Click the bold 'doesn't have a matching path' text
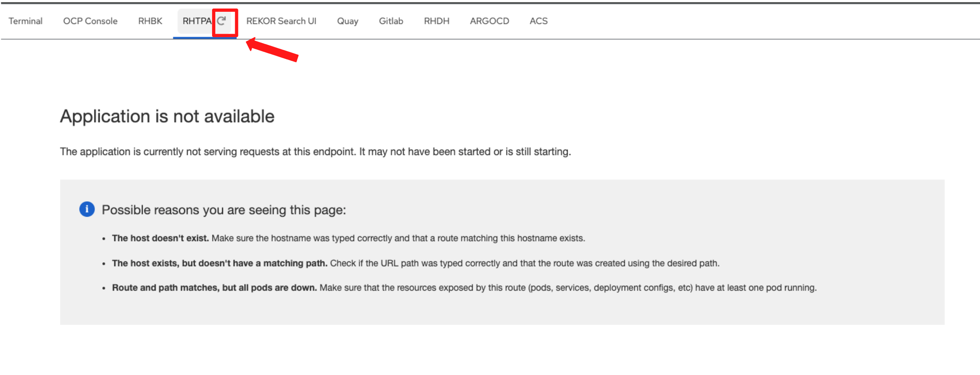The image size is (980, 375). (254, 263)
